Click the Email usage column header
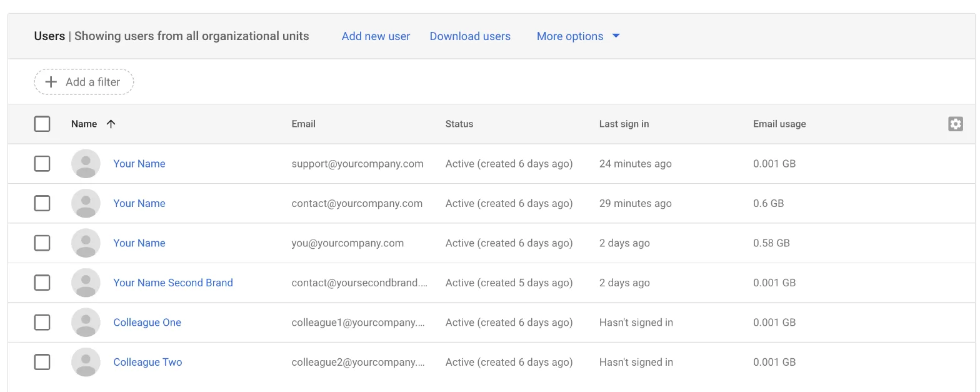Viewport: 980px width, 392px height. pyautogui.click(x=779, y=124)
